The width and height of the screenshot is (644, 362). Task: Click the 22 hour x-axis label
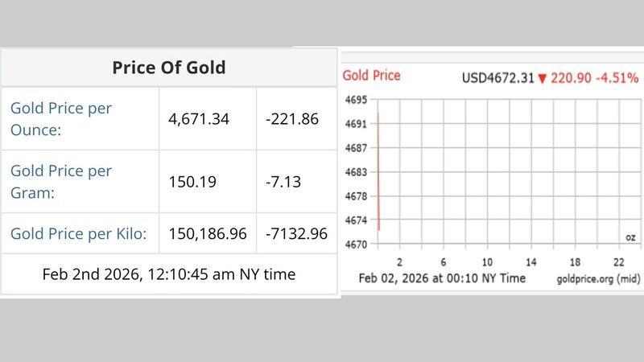[x=618, y=262]
